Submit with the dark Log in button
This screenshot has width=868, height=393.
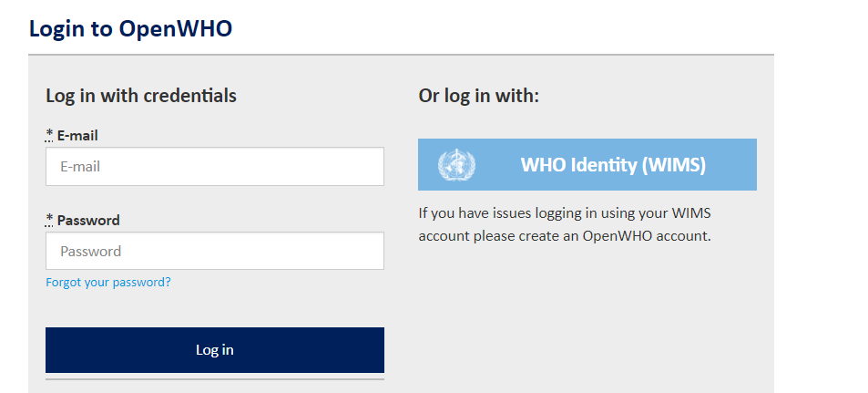point(215,350)
